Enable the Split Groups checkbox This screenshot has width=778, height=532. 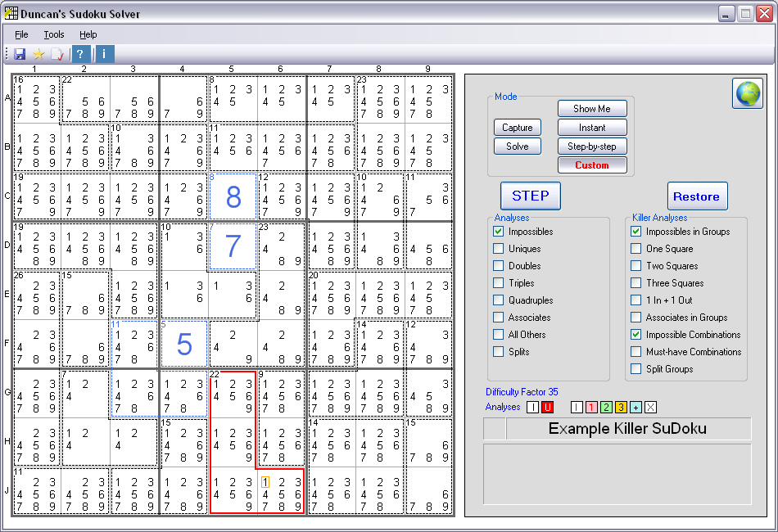coord(636,369)
